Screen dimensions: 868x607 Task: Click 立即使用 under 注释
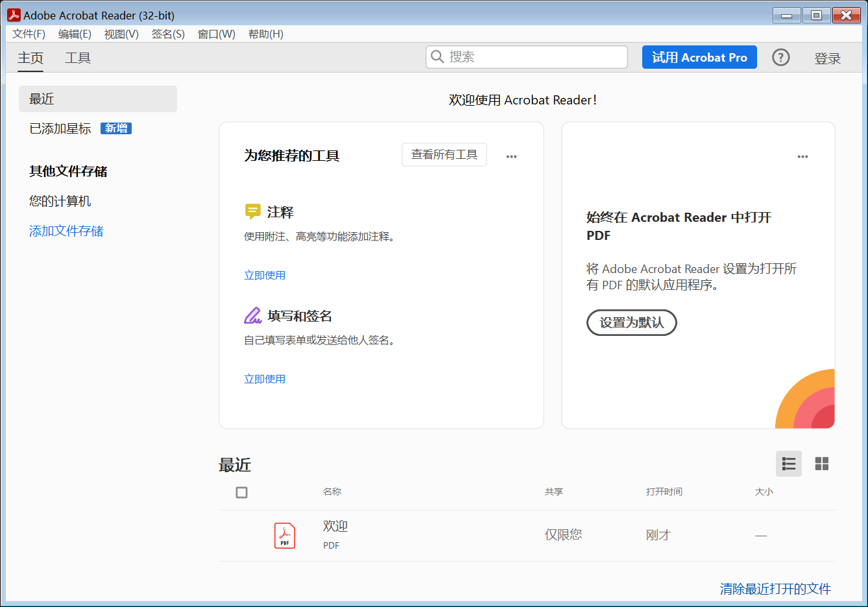[265, 275]
